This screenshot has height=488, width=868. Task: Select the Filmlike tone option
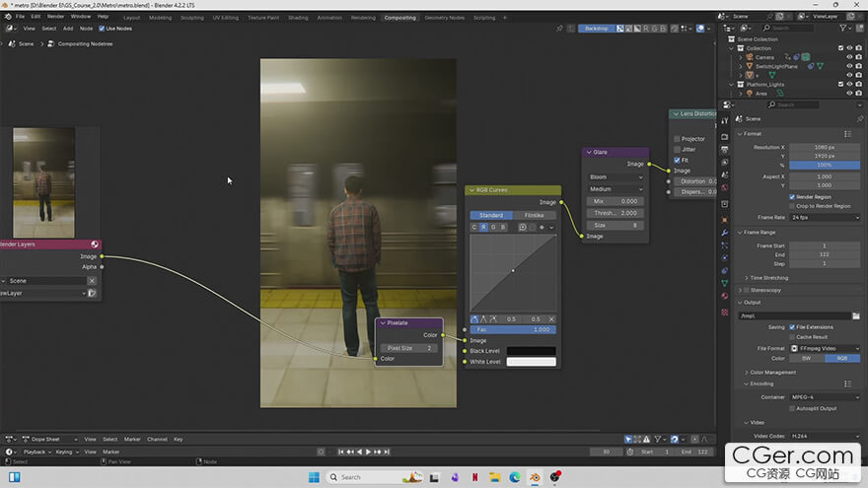point(535,215)
